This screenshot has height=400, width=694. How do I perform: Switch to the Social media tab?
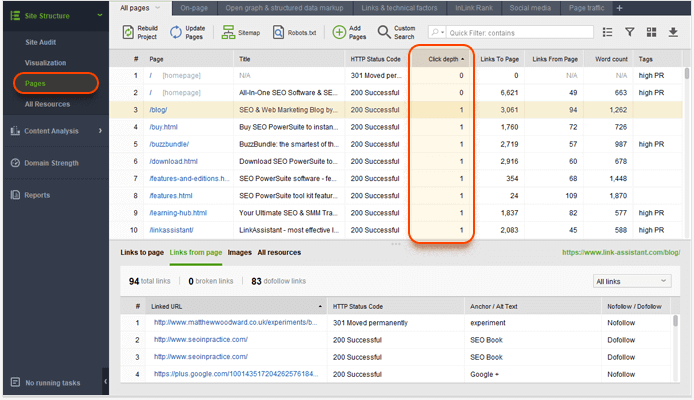click(x=530, y=8)
